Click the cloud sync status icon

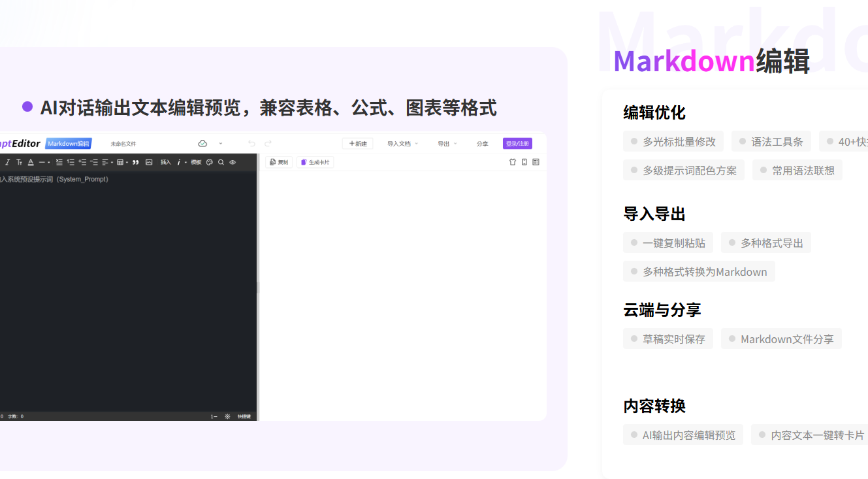coord(202,144)
